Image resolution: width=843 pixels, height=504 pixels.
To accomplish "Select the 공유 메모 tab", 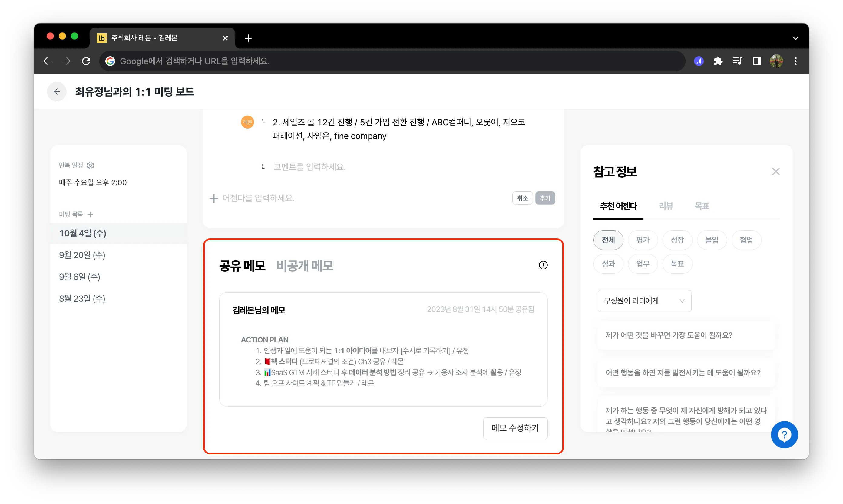I will pyautogui.click(x=242, y=266).
